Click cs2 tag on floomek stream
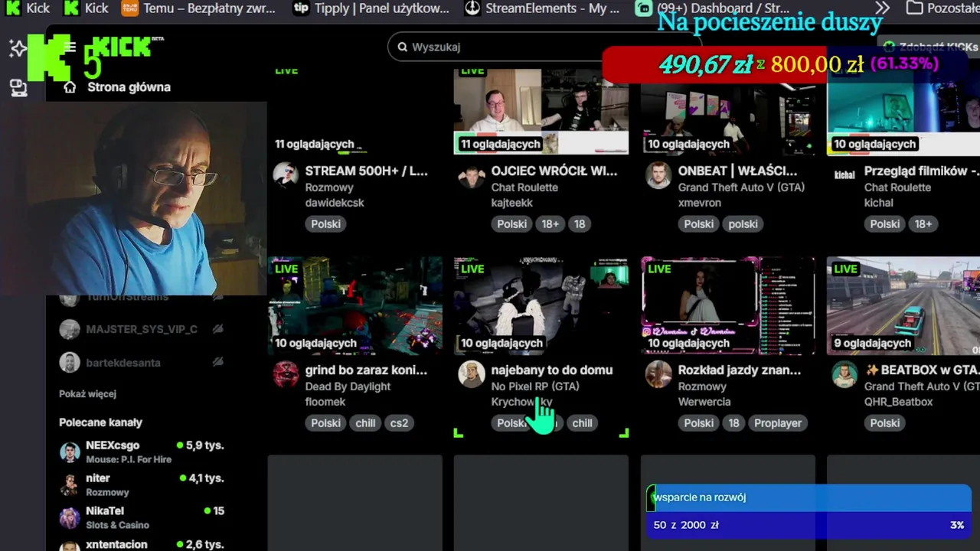The height and width of the screenshot is (551, 980). [x=399, y=423]
